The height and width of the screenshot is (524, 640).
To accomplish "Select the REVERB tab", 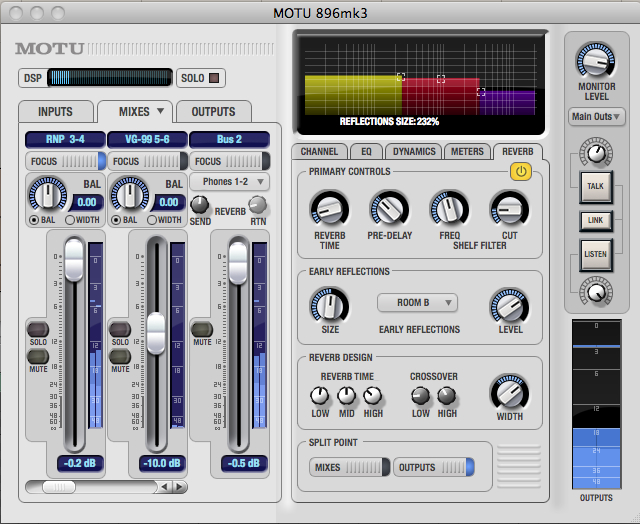I will pos(518,151).
